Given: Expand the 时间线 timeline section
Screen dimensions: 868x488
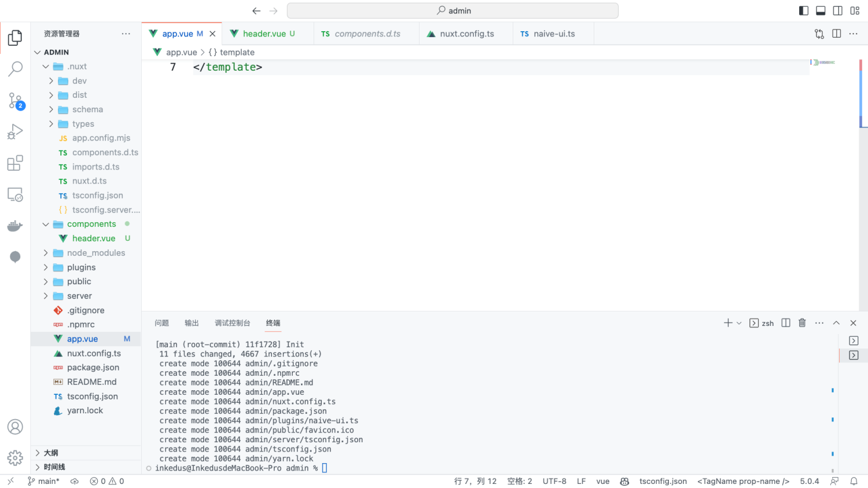Looking at the screenshot, I should pos(86,467).
